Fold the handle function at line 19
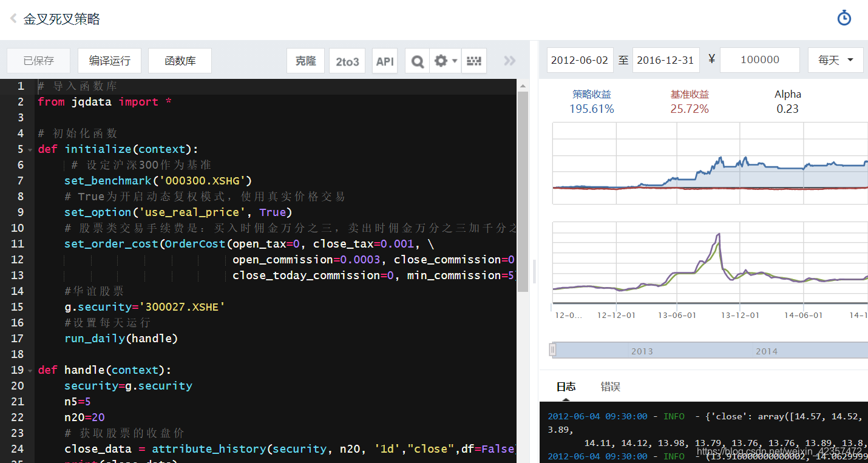Image resolution: width=868 pixels, height=463 pixels. click(30, 370)
